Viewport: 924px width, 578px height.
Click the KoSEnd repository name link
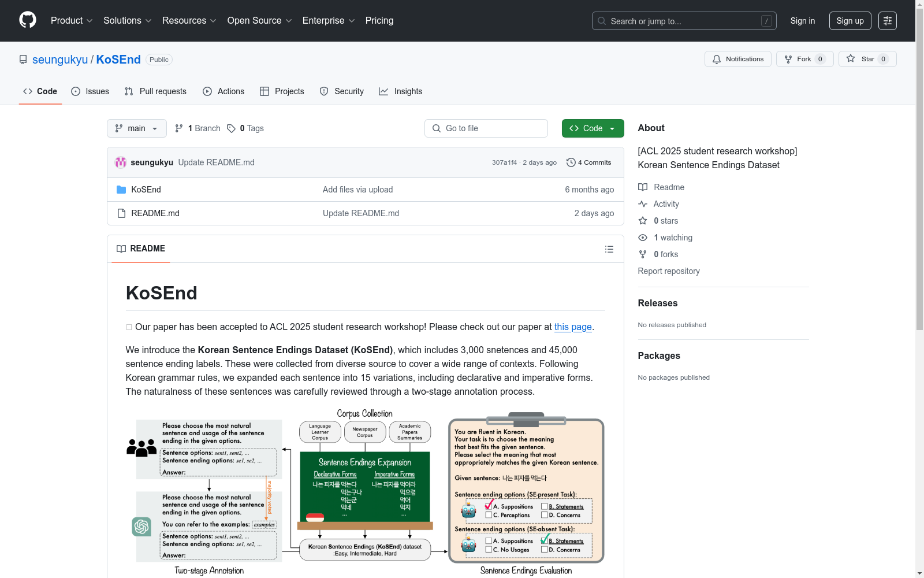118,60
